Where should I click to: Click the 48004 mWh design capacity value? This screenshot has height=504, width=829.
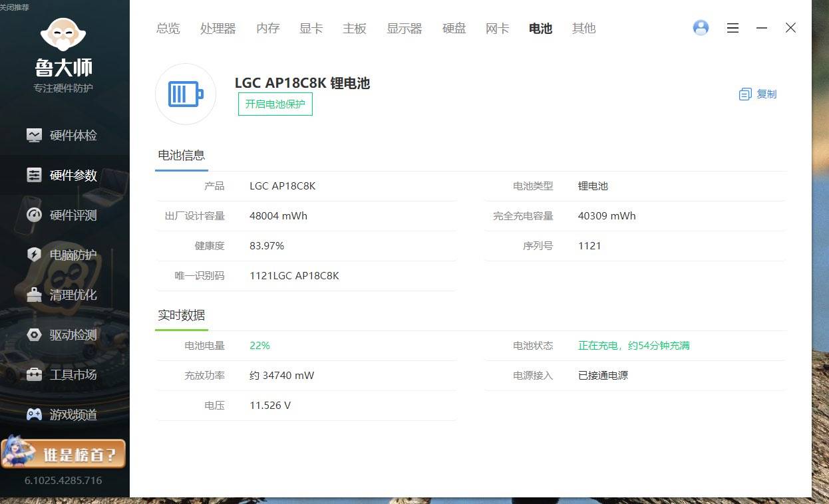[279, 216]
